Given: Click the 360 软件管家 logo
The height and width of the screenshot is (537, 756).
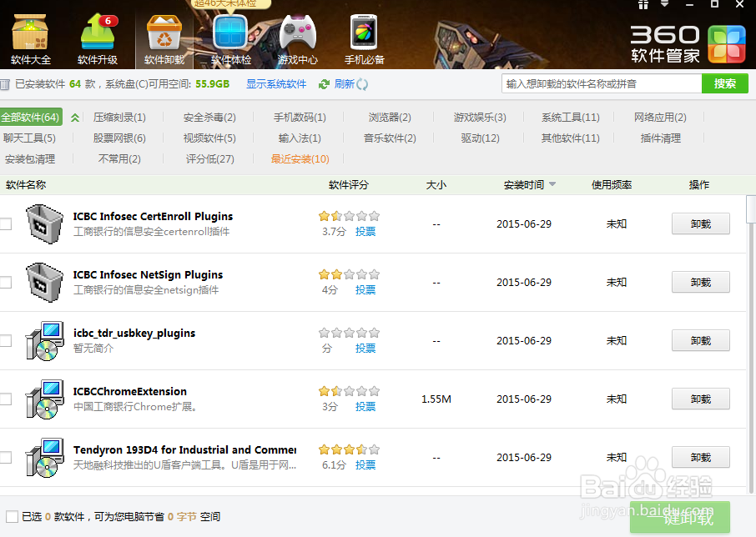Looking at the screenshot, I should (x=688, y=44).
